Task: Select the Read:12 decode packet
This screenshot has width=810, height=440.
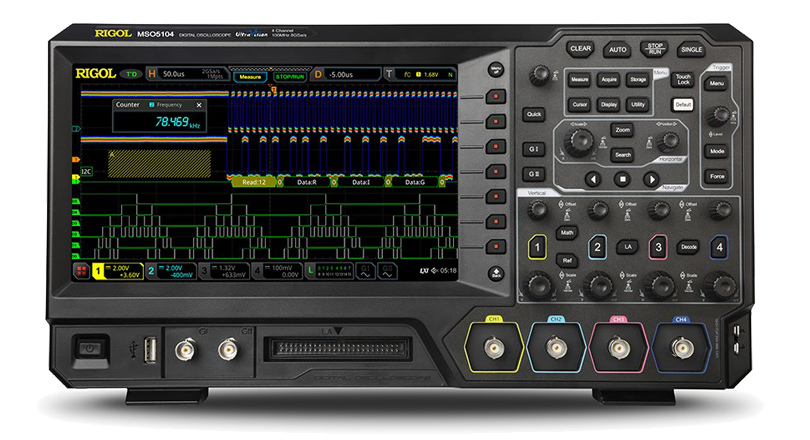Action: 254,182
